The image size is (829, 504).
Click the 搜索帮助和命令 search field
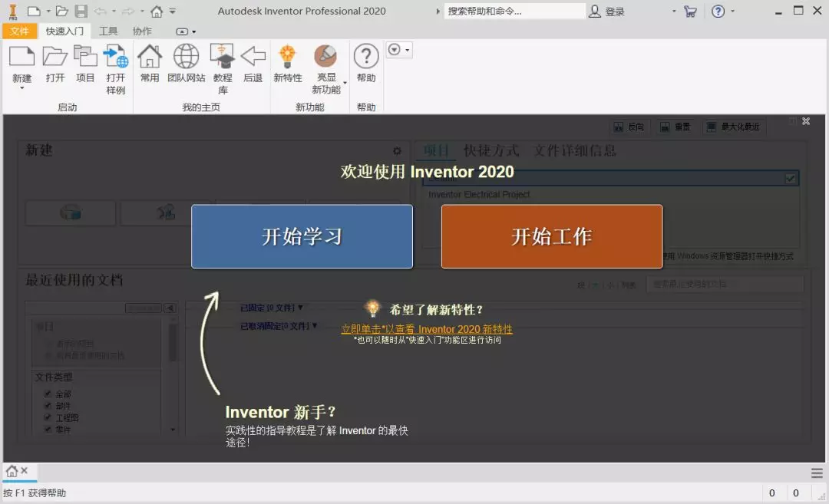click(x=514, y=11)
